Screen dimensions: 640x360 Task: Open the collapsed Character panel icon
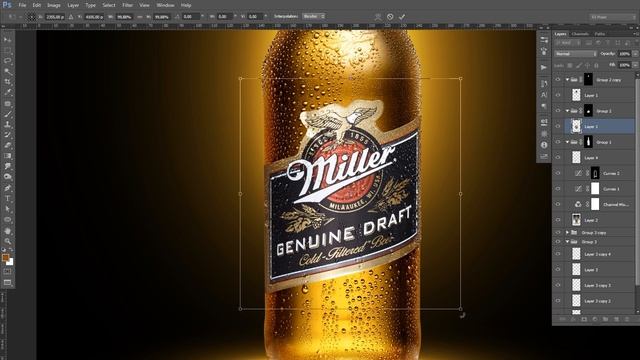(544, 95)
